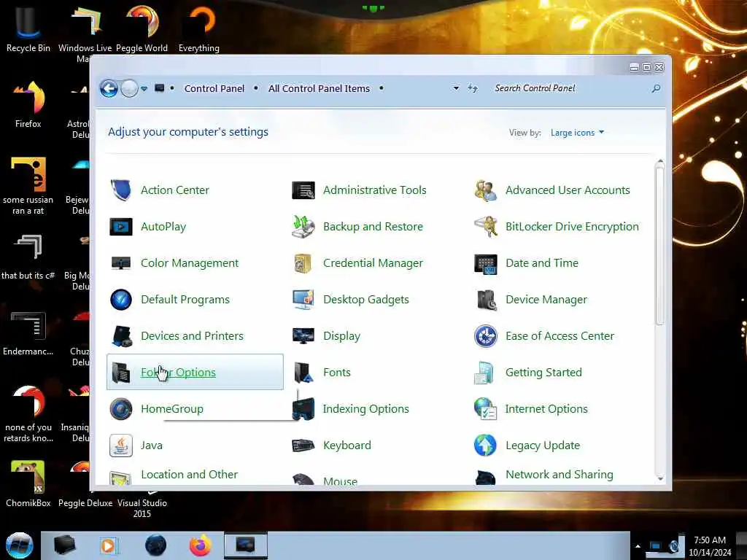Click the BitLocker Drive Encryption keys icon

pos(486,227)
